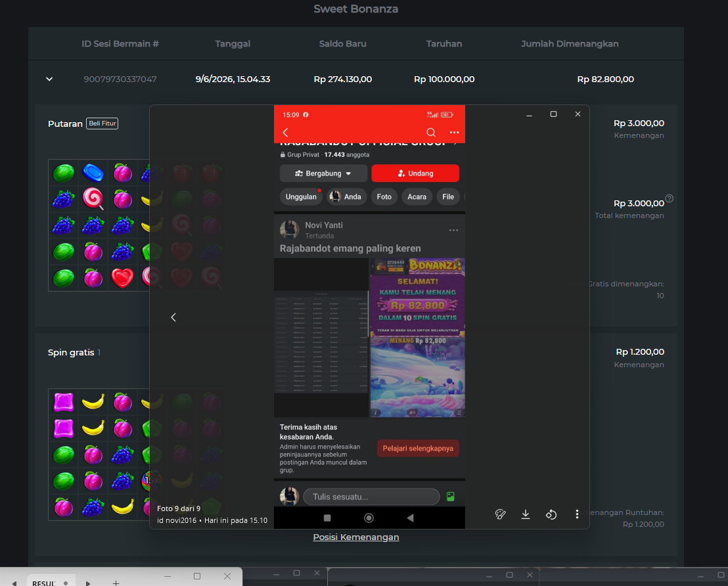Select the Anda tab
This screenshot has width=728, height=586.
(x=346, y=197)
